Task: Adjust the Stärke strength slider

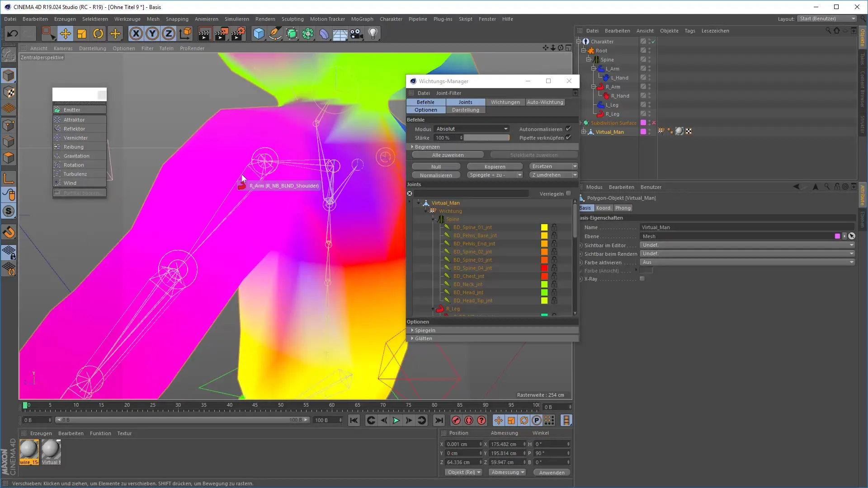Action: 486,137
